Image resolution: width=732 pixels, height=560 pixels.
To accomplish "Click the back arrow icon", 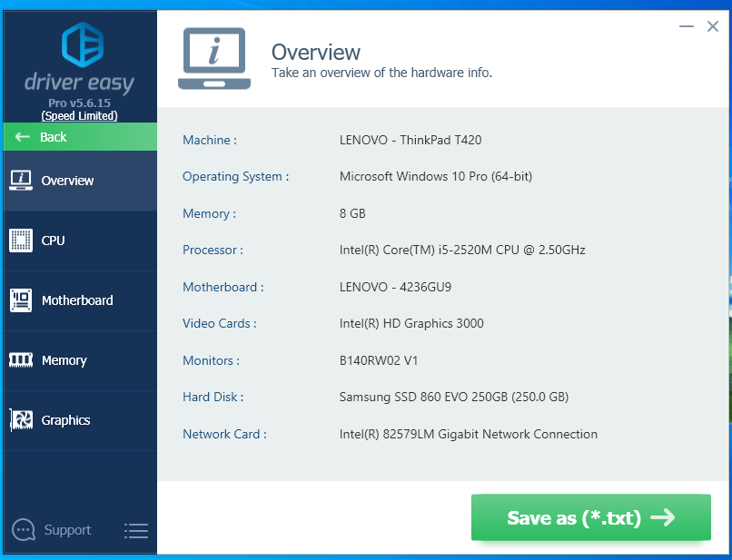I will tap(22, 137).
